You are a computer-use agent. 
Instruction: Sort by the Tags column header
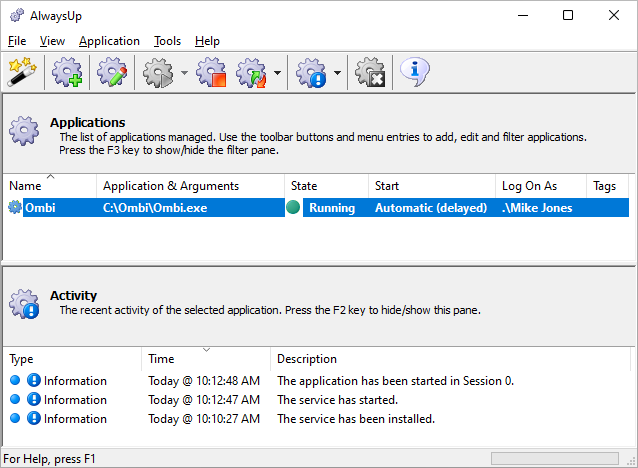pyautogui.click(x=608, y=186)
